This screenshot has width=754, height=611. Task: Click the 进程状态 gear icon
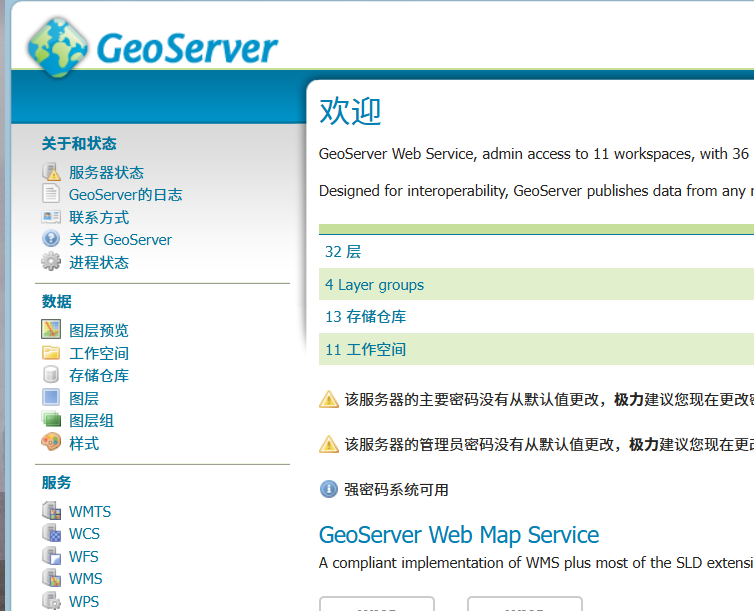click(x=51, y=262)
